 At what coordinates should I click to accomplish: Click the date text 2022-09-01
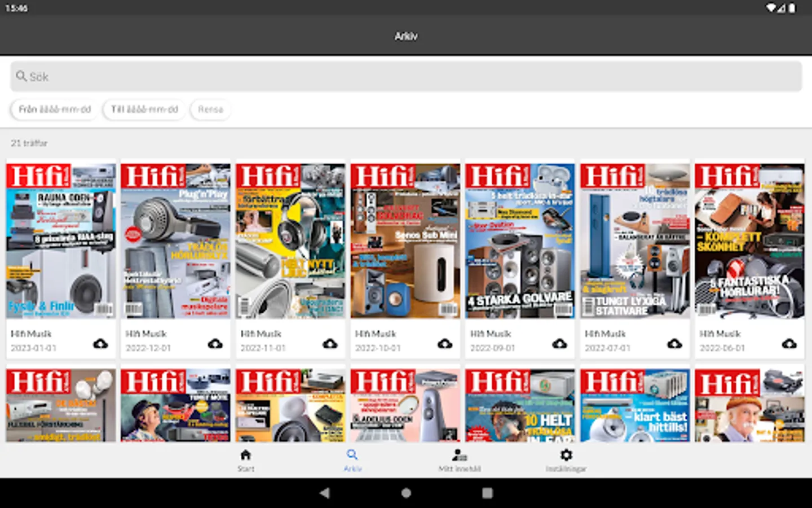(493, 348)
